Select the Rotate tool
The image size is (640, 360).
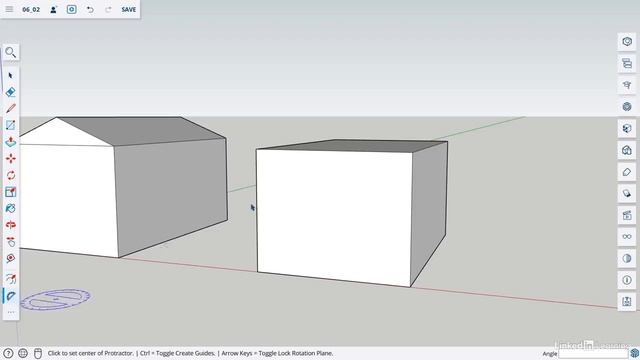coord(11,175)
